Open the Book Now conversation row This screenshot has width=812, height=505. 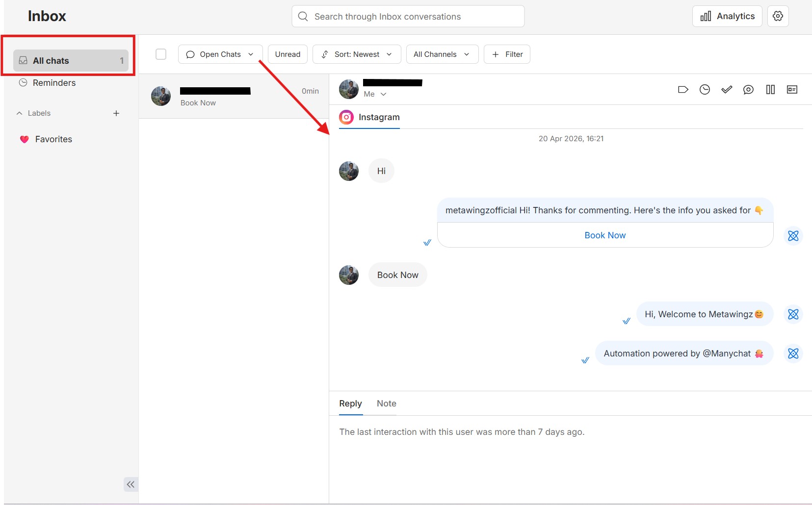(x=234, y=96)
